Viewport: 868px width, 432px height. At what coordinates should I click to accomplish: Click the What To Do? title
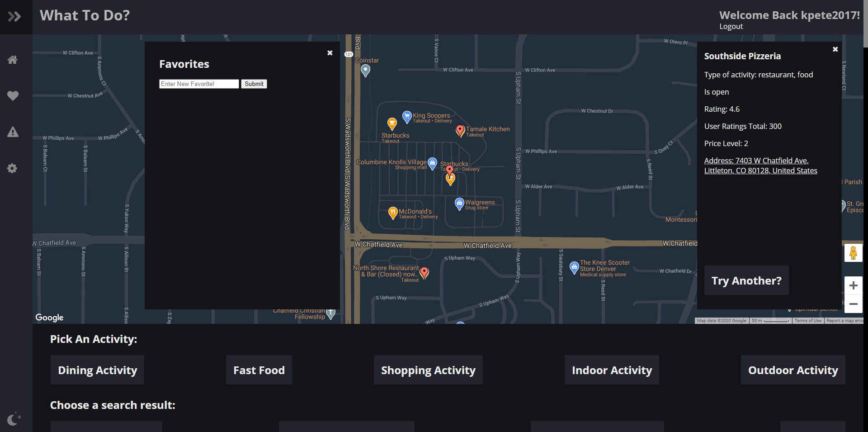(x=85, y=15)
